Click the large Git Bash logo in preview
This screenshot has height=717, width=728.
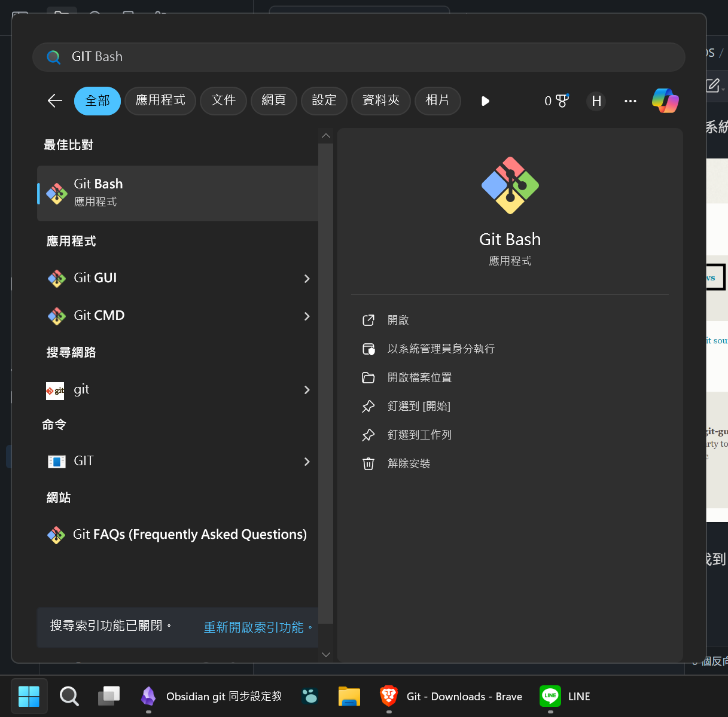point(510,185)
